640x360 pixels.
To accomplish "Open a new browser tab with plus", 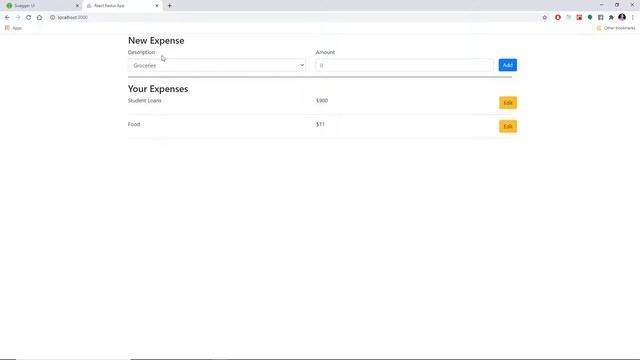I will tap(169, 6).
